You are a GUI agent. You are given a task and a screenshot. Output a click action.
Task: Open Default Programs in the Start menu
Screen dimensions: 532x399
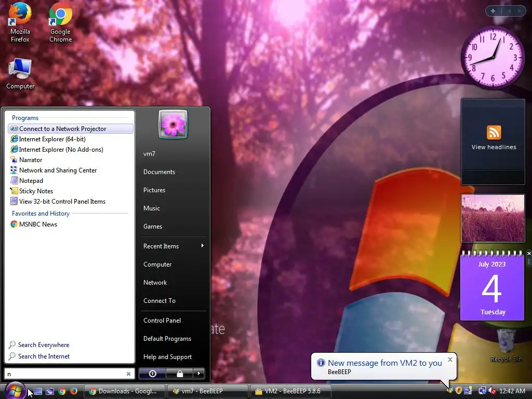173,339
